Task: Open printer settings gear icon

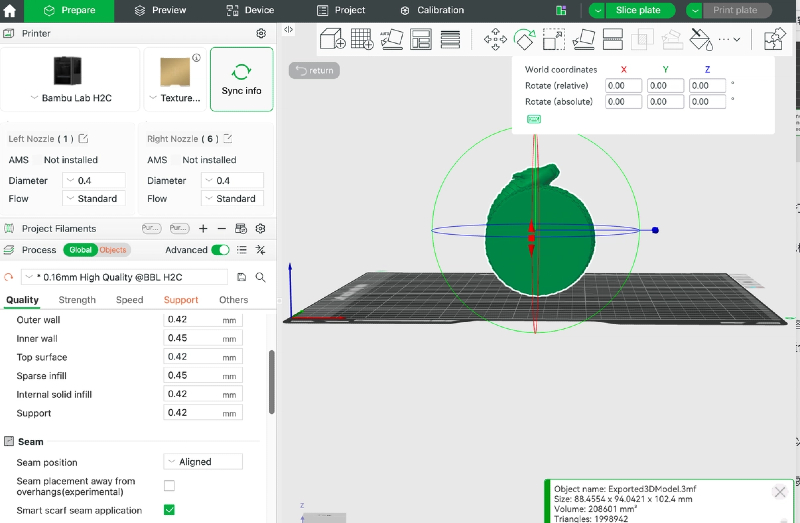Action: coord(261,33)
